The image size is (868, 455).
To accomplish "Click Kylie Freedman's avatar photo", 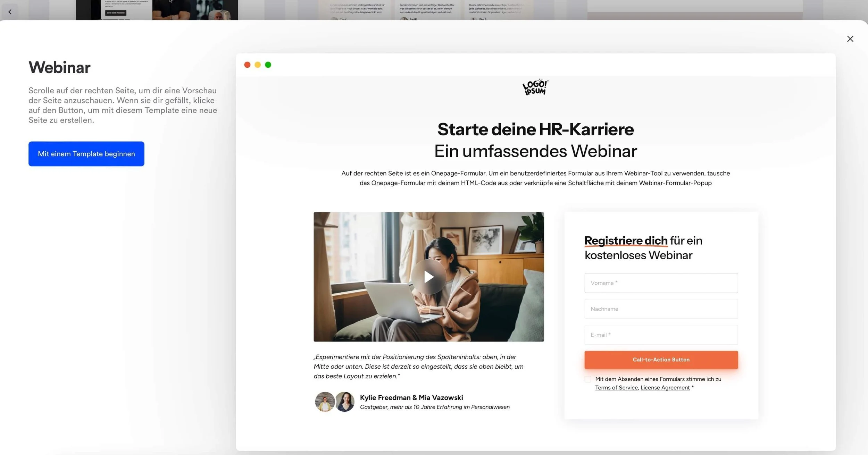I will tap(325, 402).
